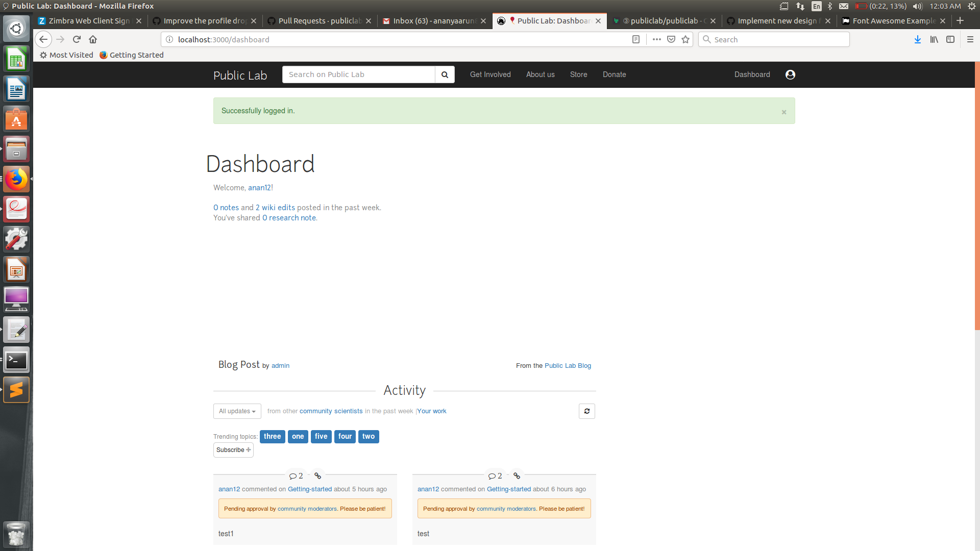Expand the All updates dropdown
This screenshot has width=980, height=551.
click(x=237, y=411)
